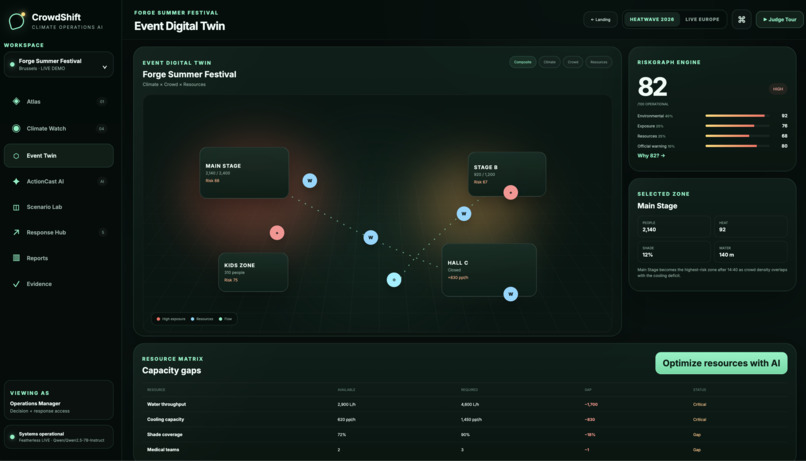Click the HIGH risk badge
This screenshot has width=806, height=461.
(778, 89)
